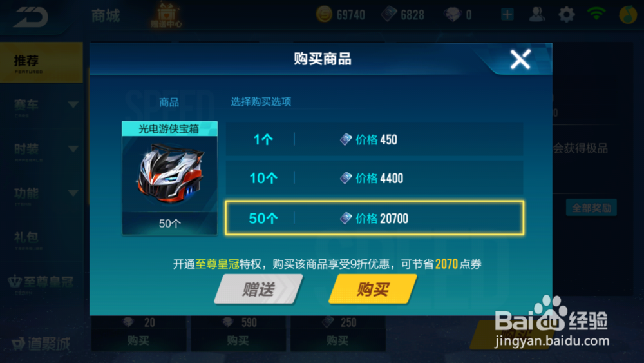Viewport: 644px width, 363px height.
Task: Select the 10个 price 4400 option
Action: click(374, 178)
